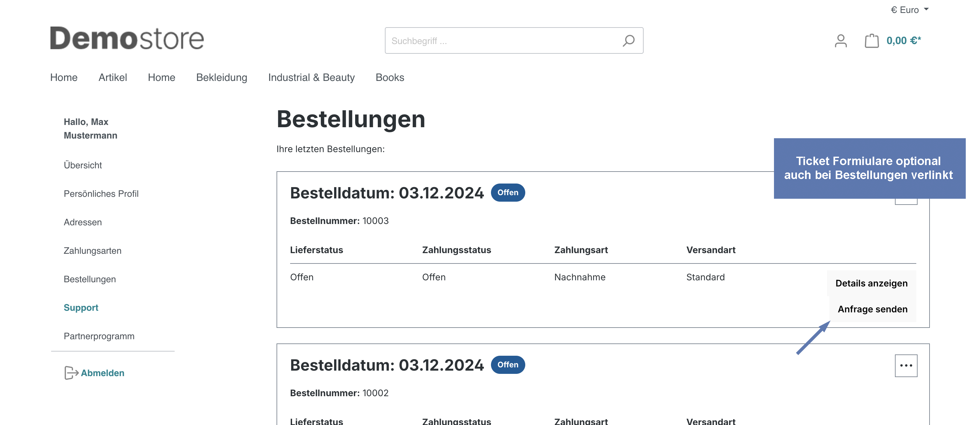980x425 pixels.
Task: Open Zahlungsarten in sidebar
Action: tap(93, 251)
